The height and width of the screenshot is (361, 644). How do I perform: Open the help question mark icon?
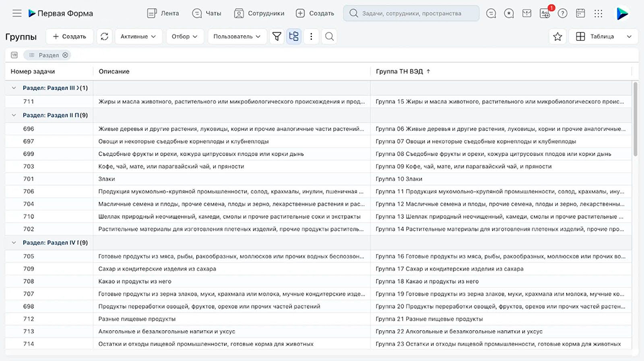pos(563,13)
